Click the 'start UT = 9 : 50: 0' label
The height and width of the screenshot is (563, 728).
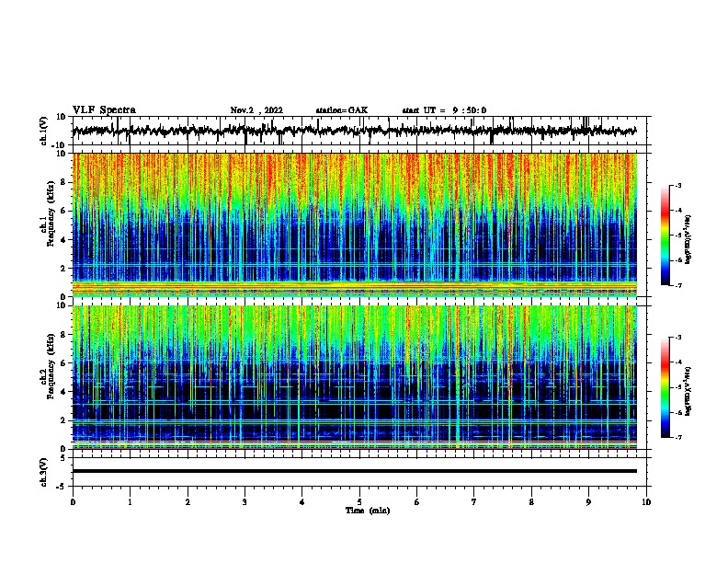point(444,110)
